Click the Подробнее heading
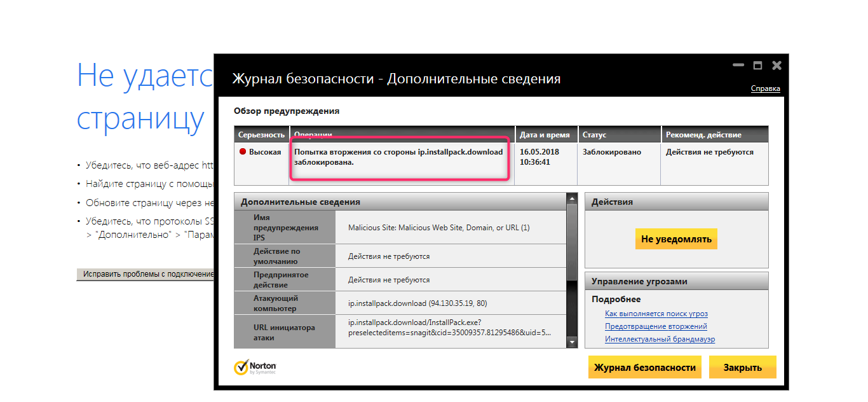 pos(616,299)
